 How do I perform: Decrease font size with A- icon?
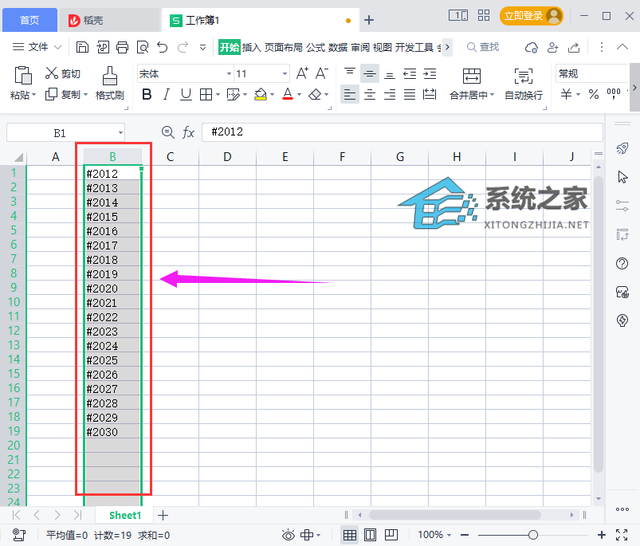(x=322, y=73)
